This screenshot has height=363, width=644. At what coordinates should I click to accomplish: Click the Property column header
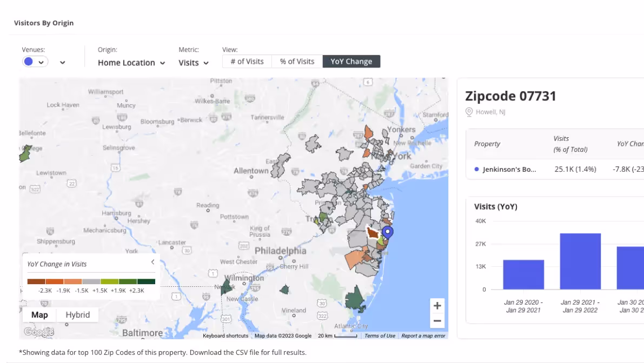(x=487, y=144)
